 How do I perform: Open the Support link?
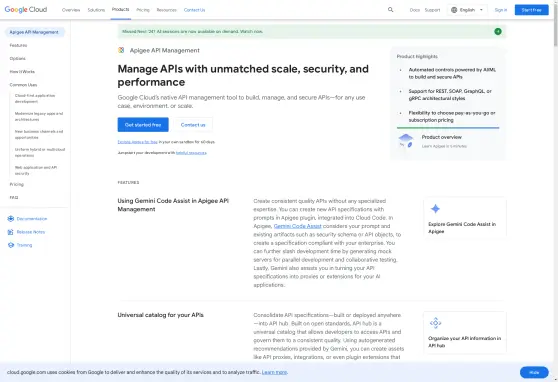click(432, 10)
